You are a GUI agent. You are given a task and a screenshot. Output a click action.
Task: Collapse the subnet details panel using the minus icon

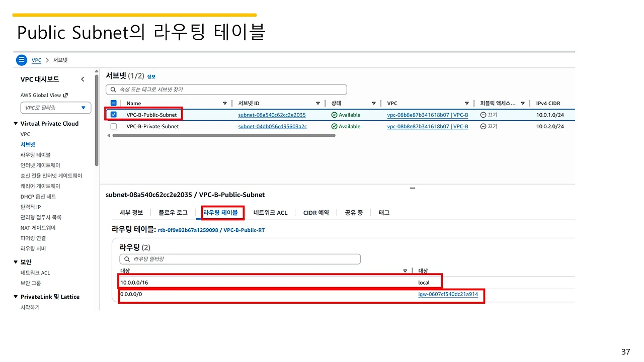(413, 188)
